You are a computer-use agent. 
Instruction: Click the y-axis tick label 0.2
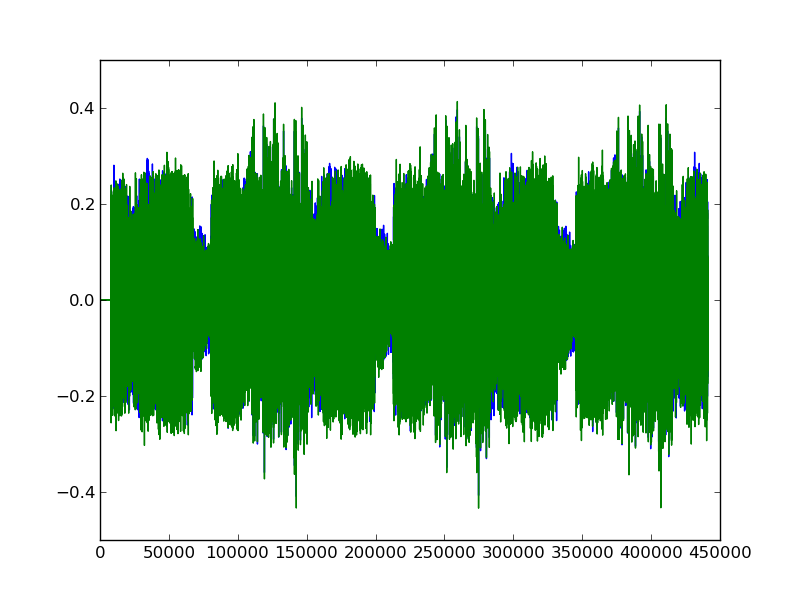pos(82,205)
